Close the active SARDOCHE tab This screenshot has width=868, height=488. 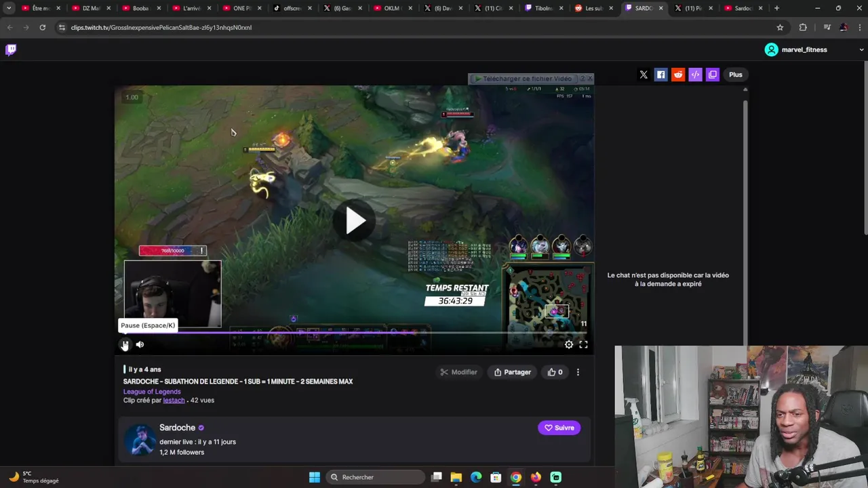660,8
